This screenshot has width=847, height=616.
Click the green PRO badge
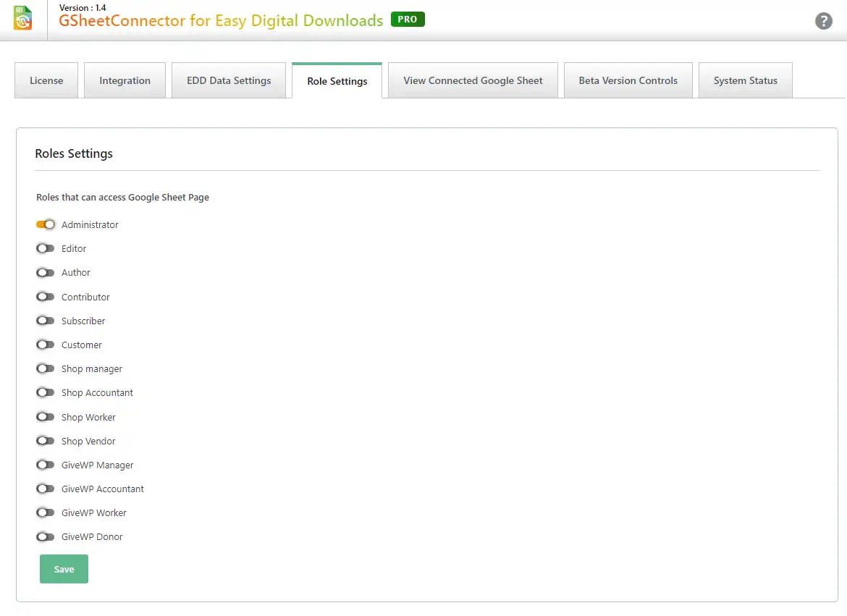click(408, 20)
